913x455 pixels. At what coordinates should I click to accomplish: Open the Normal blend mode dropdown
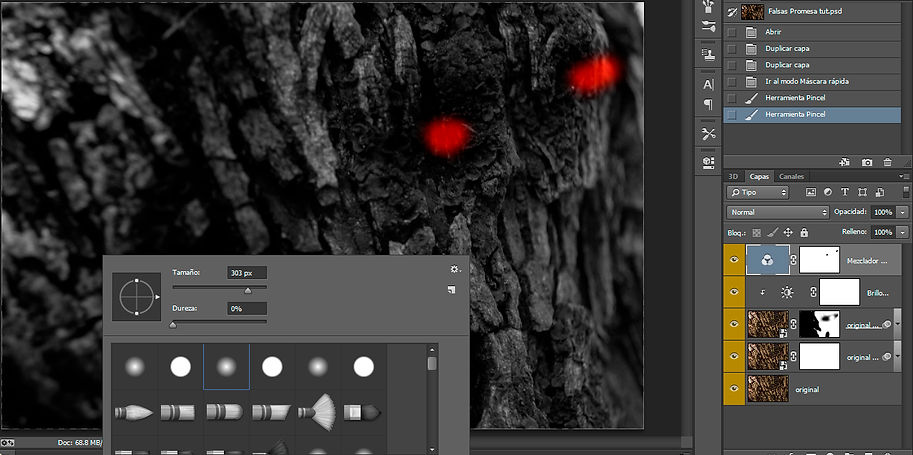778,213
